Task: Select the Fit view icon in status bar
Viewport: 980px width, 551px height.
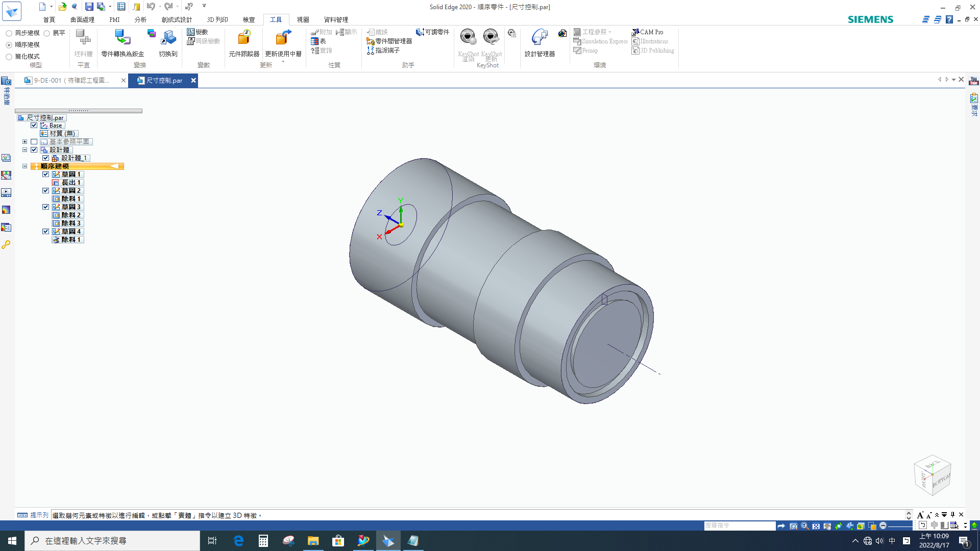Action: (816, 526)
